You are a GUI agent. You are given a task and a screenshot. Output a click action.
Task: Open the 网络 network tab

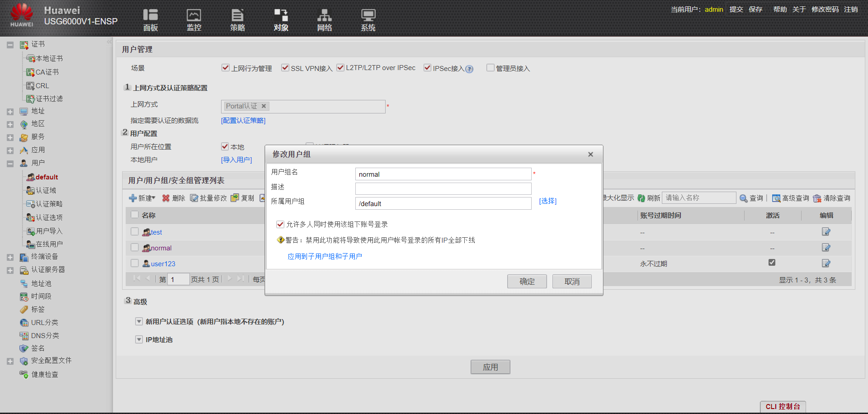[x=324, y=20]
